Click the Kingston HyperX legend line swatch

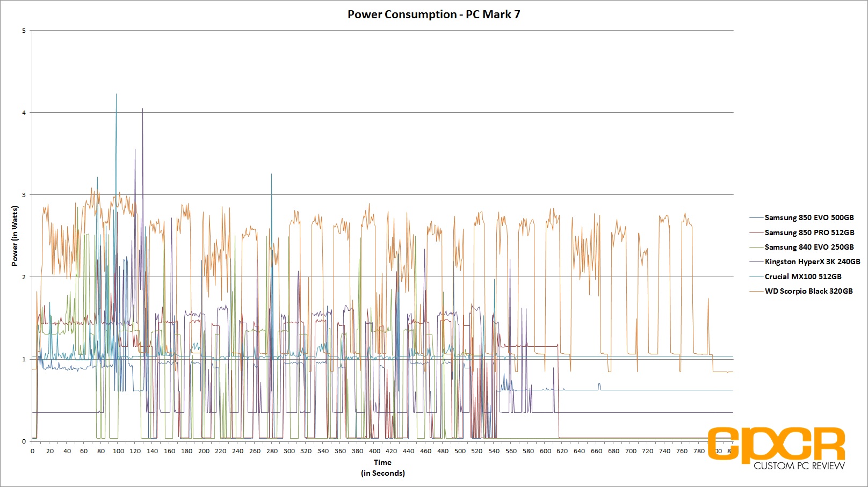click(x=756, y=261)
